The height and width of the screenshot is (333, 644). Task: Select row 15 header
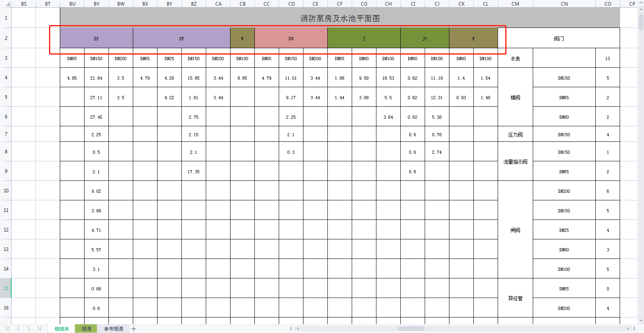click(x=6, y=288)
